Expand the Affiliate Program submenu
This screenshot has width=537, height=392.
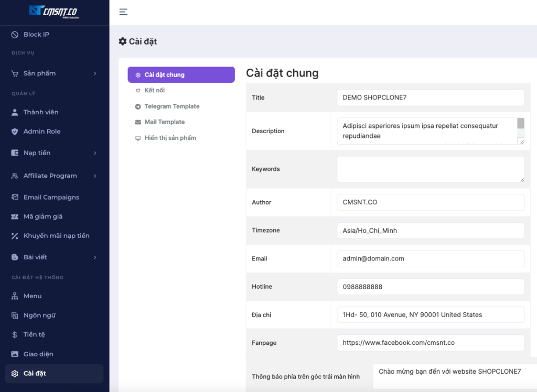[95, 176]
